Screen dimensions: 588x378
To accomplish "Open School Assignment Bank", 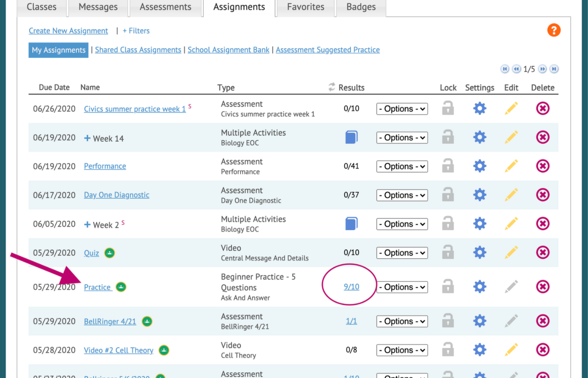I will 229,50.
